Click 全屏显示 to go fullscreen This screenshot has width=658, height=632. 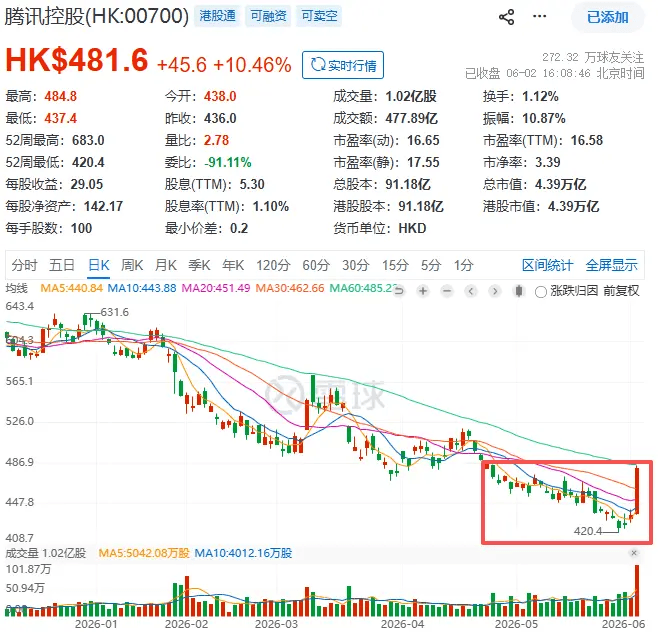click(611, 265)
